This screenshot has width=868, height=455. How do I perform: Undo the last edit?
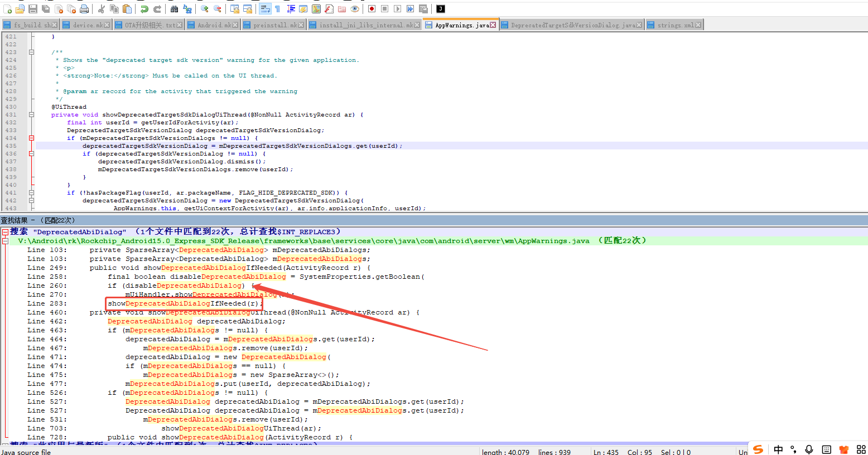(x=144, y=9)
